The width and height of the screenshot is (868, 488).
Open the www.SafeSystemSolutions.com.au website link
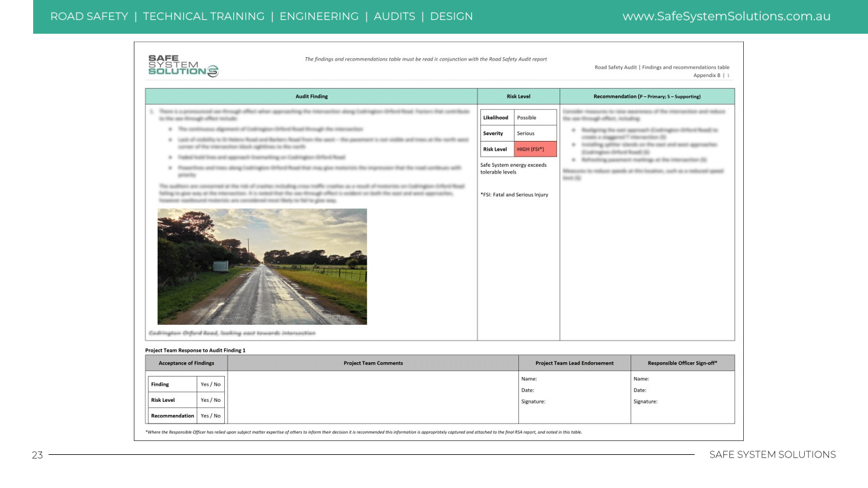pos(726,16)
